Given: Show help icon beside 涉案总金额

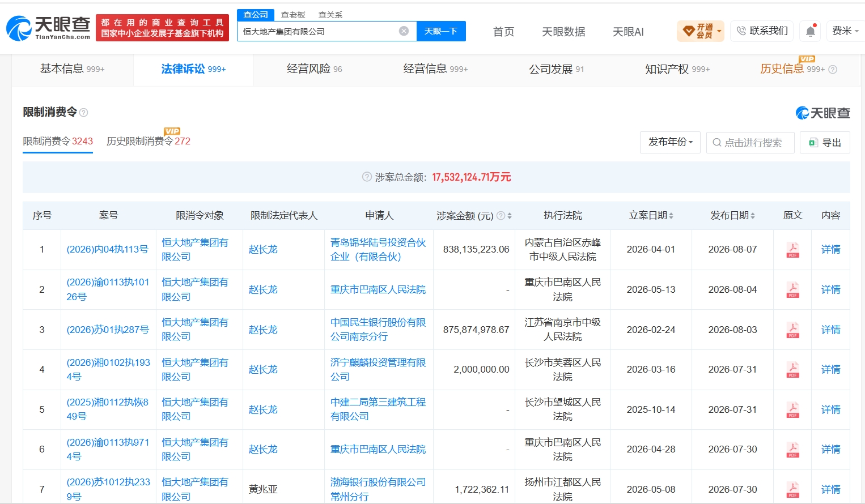Looking at the screenshot, I should tap(367, 177).
